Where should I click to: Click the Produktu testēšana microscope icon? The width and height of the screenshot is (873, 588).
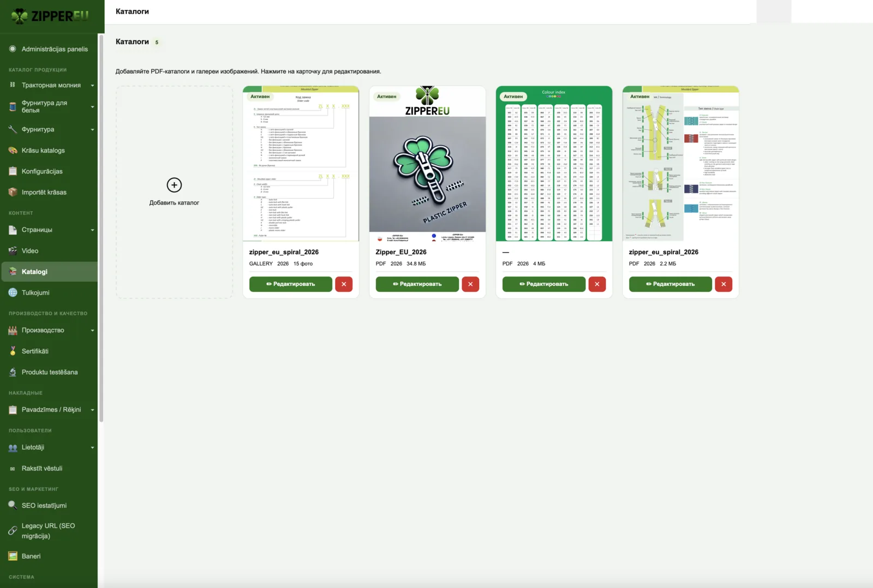click(x=13, y=373)
